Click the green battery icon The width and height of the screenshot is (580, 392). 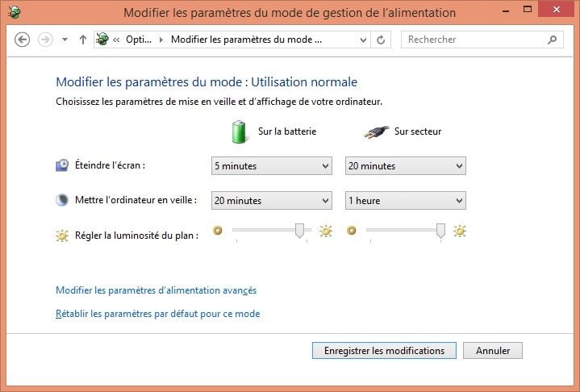[239, 131]
